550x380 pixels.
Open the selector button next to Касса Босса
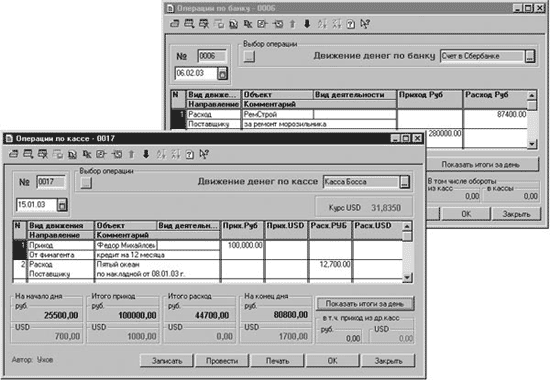click(x=405, y=182)
